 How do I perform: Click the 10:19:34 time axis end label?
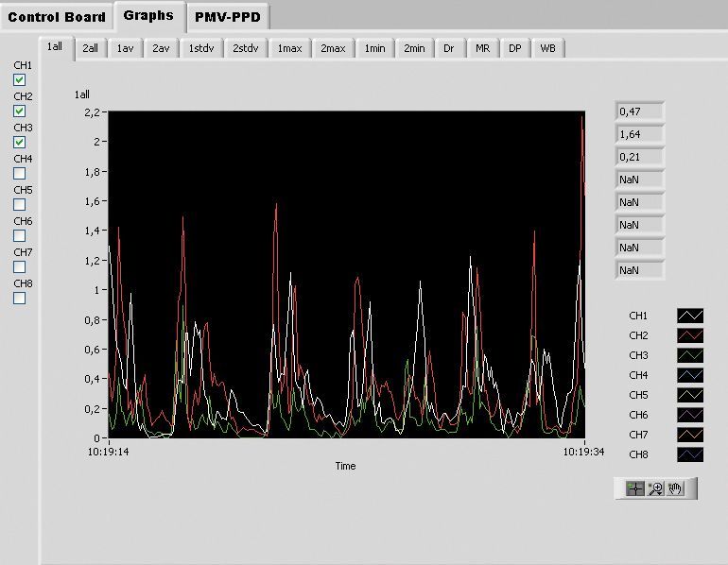[x=584, y=452]
